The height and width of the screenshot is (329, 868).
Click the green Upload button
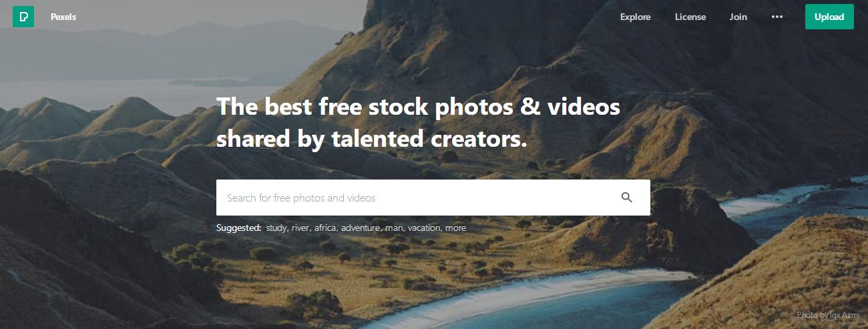coord(829,17)
